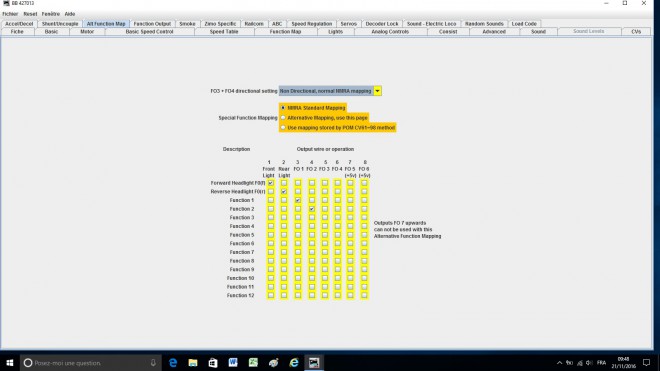Screen dimensions: 660x371
Task: Open Microsoft Edge from the taskbar
Action: click(173, 363)
